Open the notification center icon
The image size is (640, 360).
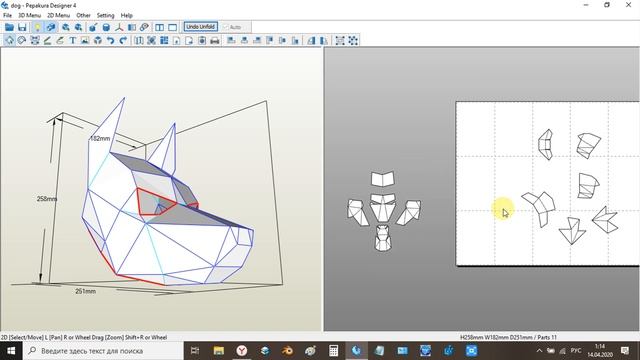click(625, 351)
